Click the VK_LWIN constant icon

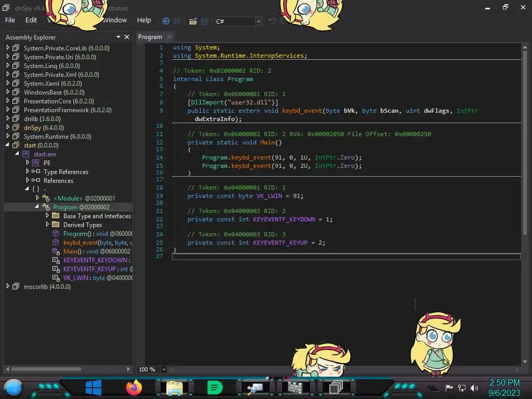[x=56, y=277]
